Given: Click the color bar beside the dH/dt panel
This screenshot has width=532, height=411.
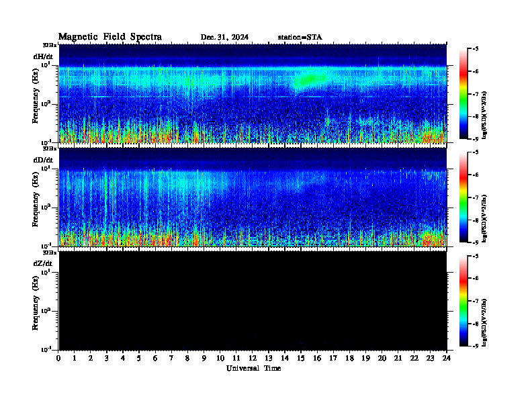Looking at the screenshot, I should point(463,93).
